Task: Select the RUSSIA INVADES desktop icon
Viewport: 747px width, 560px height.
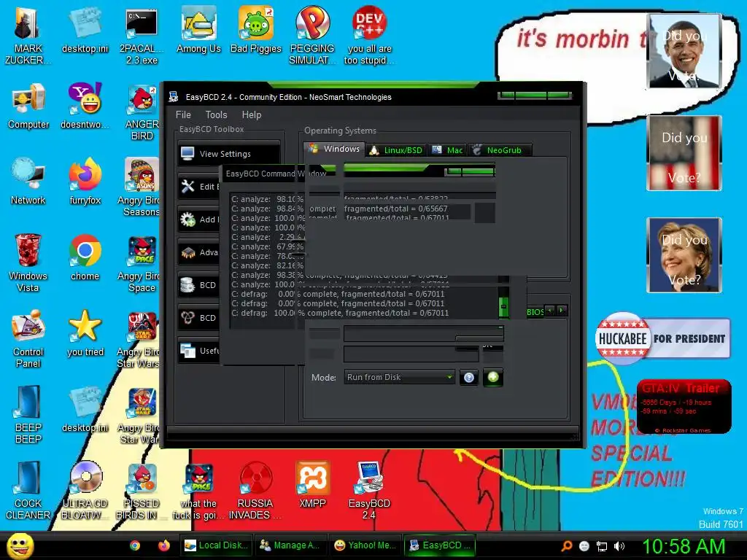Action: [255, 489]
